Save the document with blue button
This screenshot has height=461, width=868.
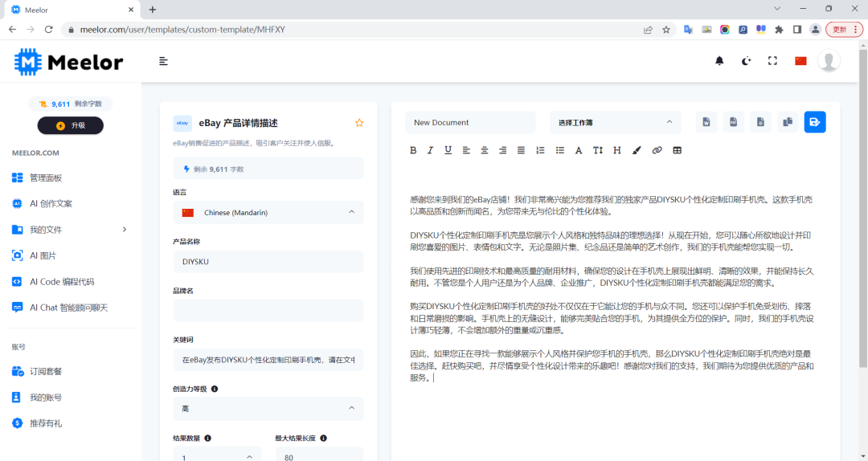click(x=815, y=122)
